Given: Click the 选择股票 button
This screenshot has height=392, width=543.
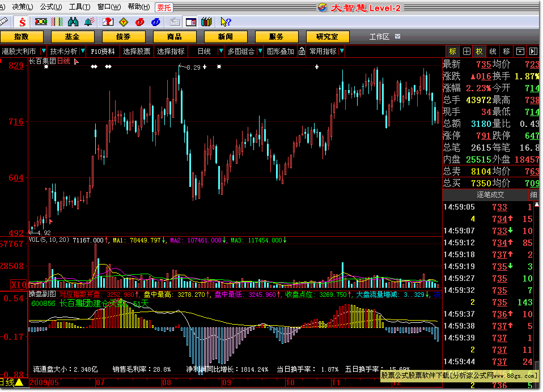Looking at the screenshot, I should 137,51.
